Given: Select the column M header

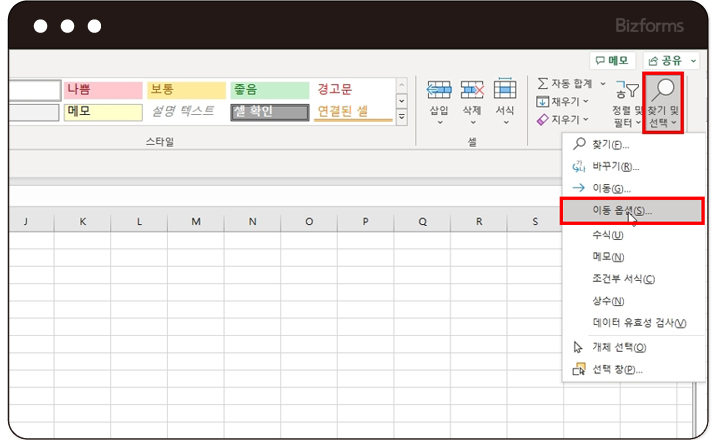Looking at the screenshot, I should [x=196, y=221].
